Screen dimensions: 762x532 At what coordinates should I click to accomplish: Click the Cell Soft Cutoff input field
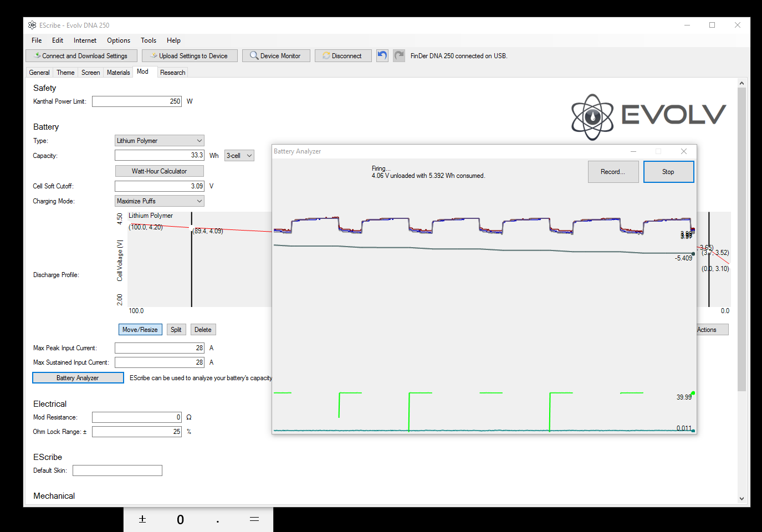click(x=159, y=186)
